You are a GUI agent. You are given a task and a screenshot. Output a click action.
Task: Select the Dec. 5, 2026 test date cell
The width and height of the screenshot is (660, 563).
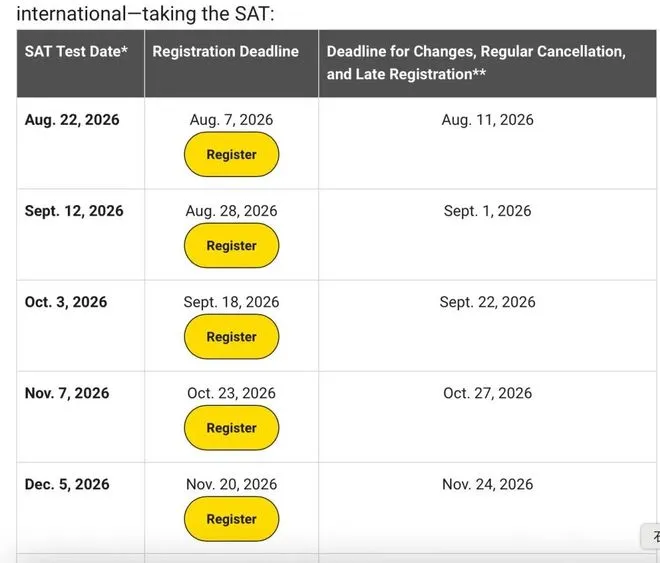(x=67, y=484)
